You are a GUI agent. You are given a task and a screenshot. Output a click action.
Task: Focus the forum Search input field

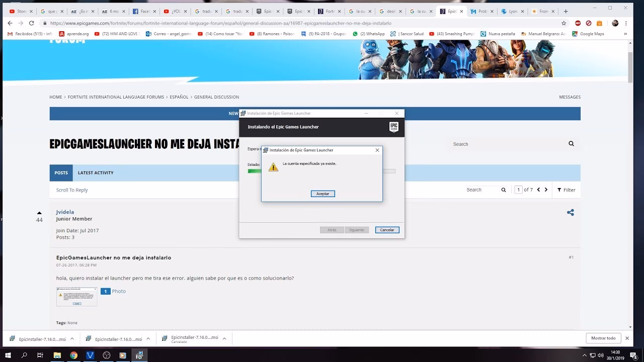click(x=507, y=144)
